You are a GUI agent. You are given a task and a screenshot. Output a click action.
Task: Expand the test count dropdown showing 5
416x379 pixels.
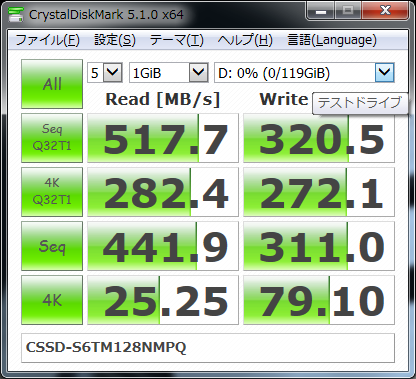point(112,72)
